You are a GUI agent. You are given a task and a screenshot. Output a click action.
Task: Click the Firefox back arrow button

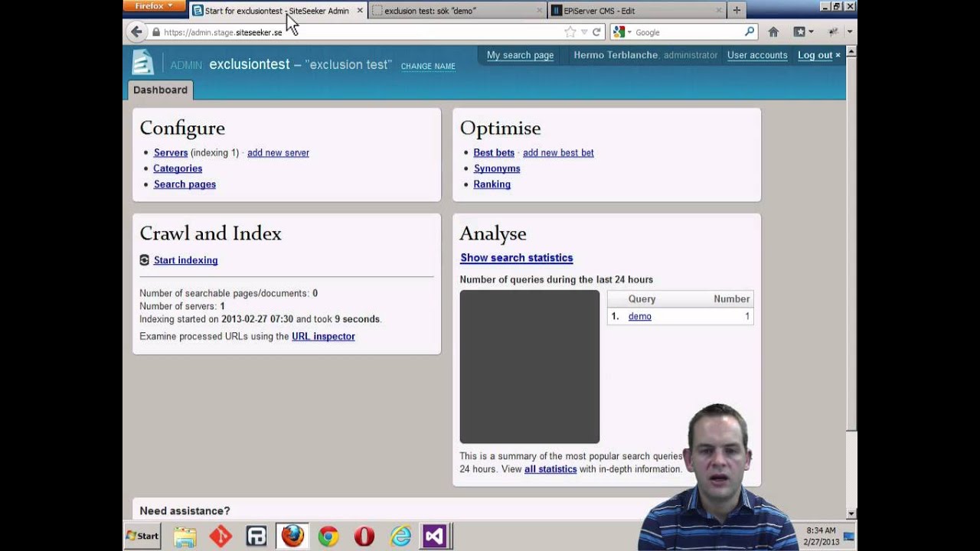pos(136,32)
